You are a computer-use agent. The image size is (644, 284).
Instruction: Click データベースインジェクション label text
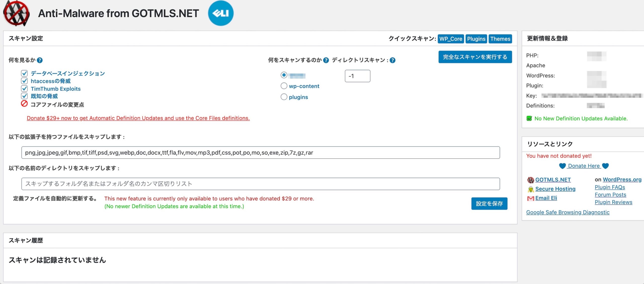tap(68, 73)
